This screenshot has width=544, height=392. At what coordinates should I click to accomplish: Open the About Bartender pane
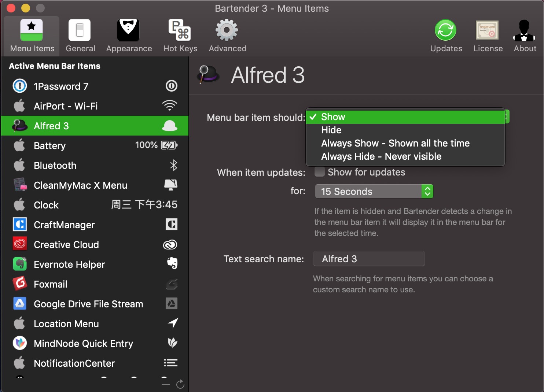tap(525, 36)
